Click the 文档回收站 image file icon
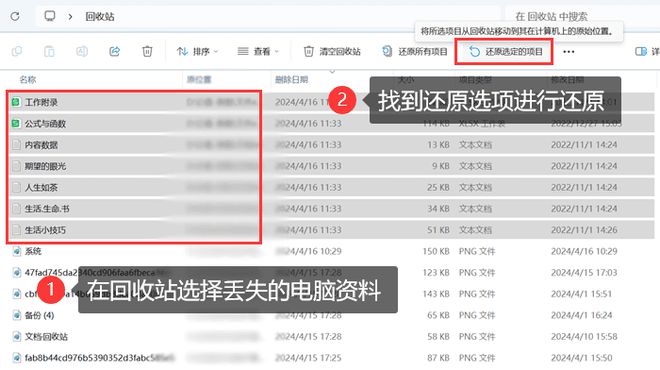 pyautogui.click(x=16, y=337)
